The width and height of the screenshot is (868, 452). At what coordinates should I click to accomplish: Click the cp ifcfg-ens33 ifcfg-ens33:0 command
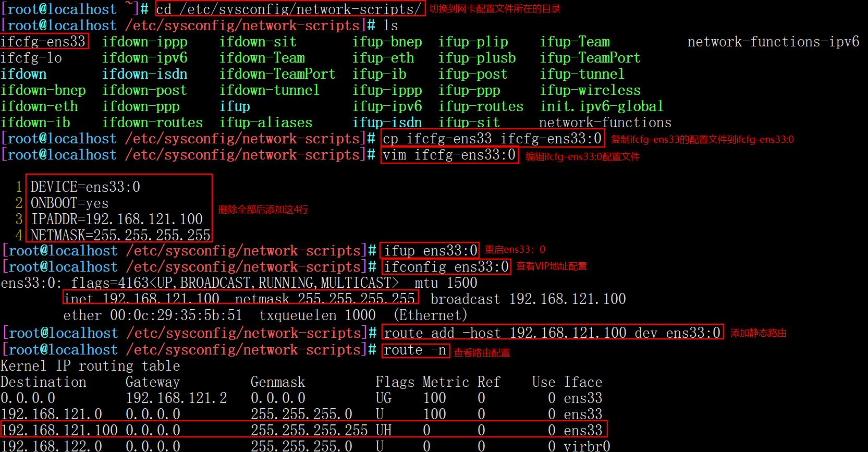(x=492, y=139)
